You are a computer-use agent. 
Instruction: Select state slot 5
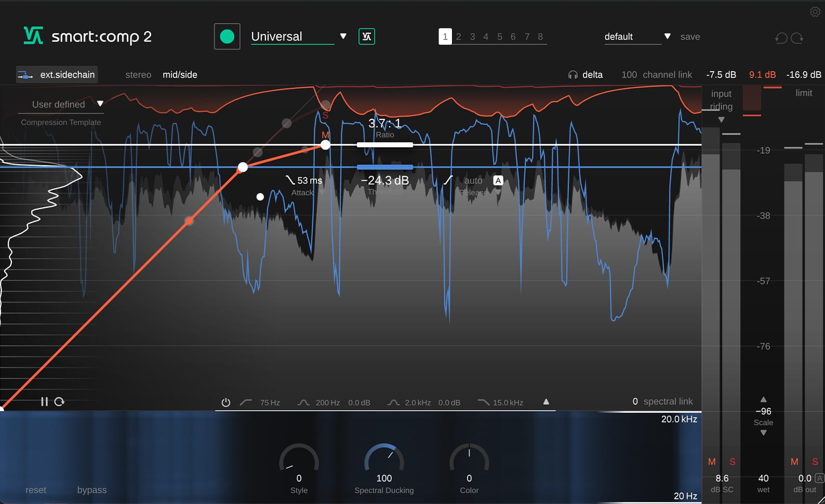tap(500, 36)
